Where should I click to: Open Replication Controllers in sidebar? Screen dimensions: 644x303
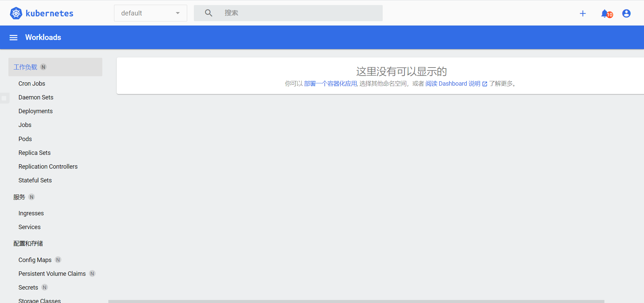48,167
